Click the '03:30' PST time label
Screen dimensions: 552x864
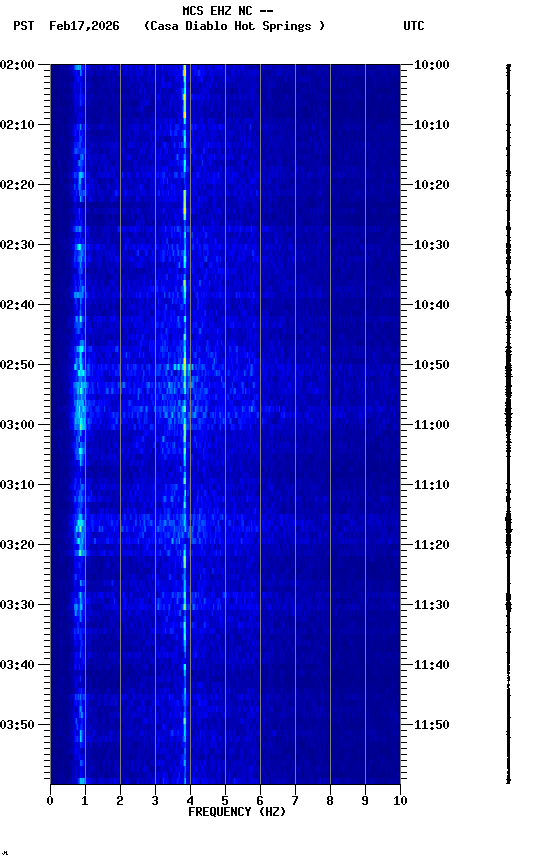[17, 605]
